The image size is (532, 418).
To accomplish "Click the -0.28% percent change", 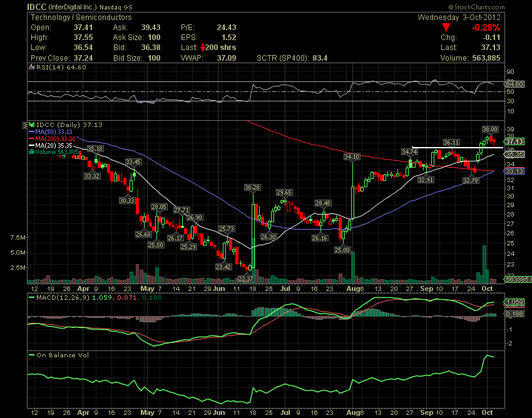I will 486,28.
